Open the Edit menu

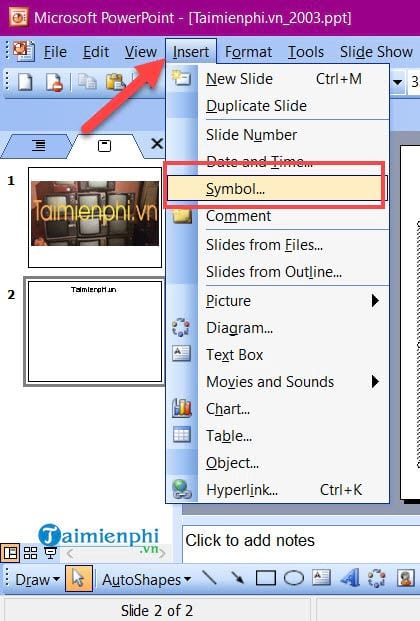tap(96, 52)
